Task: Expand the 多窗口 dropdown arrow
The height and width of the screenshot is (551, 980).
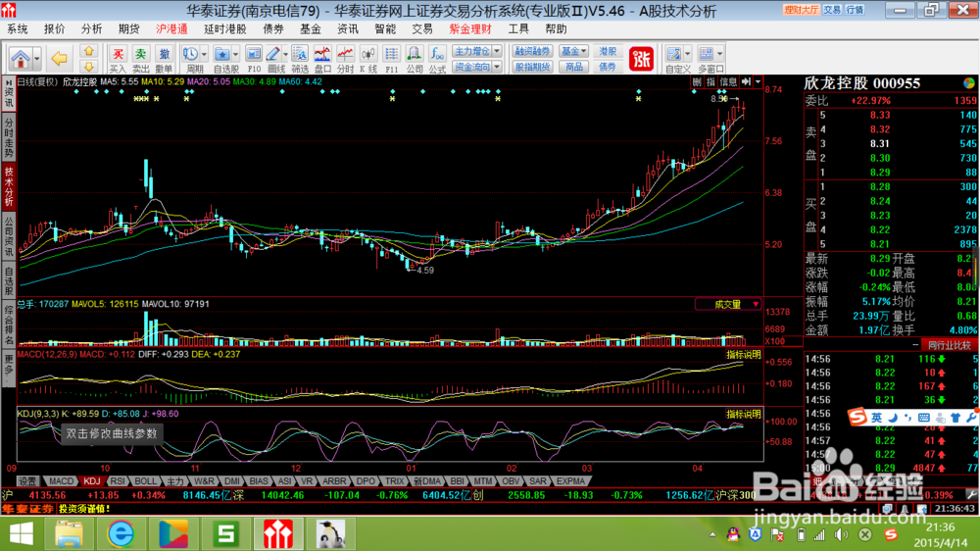Action: click(720, 54)
